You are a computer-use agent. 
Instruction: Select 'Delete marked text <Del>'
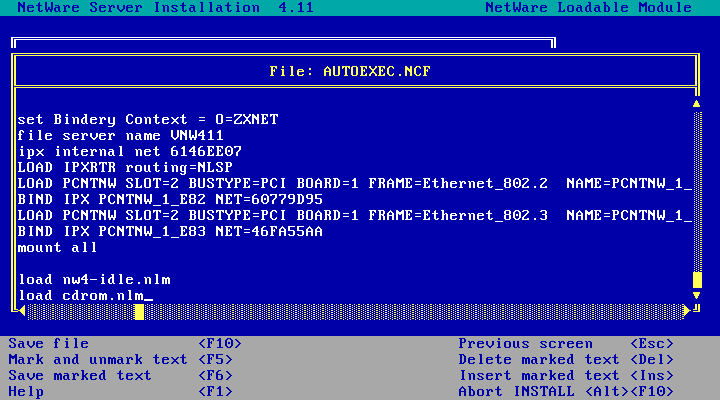click(x=566, y=360)
